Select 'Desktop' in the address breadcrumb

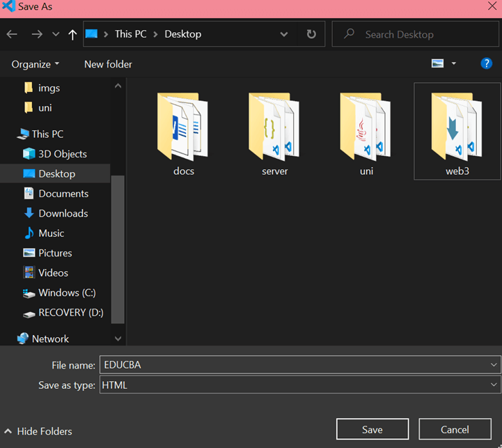pos(183,34)
